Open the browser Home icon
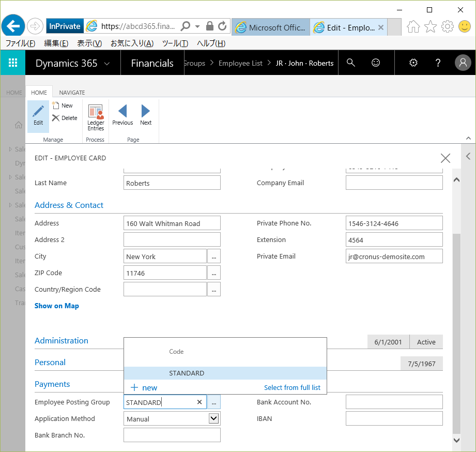This screenshot has height=452, width=476. coord(413,26)
